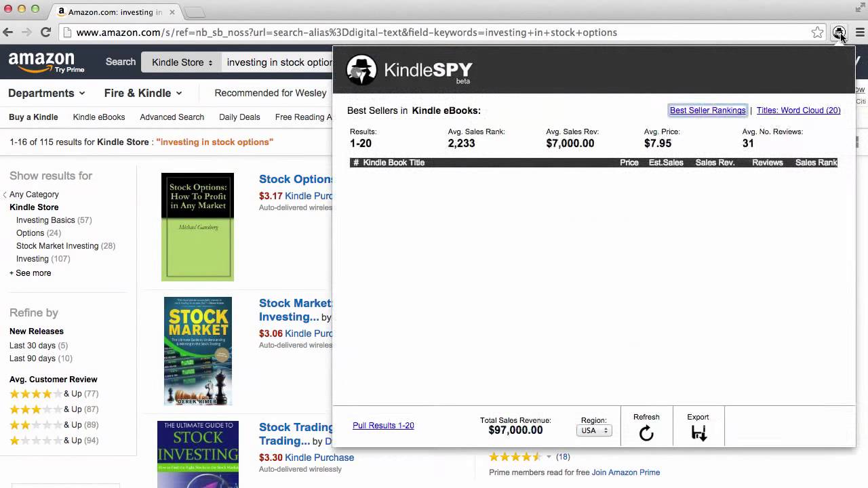868x488 pixels.
Task: Click the Avg. Sales Rank 2,233 value
Action: pyautogui.click(x=461, y=143)
